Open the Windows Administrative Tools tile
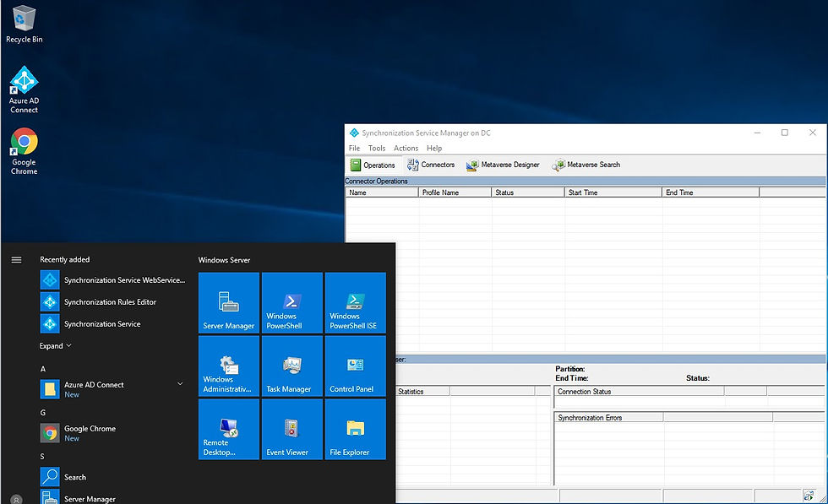828x504 pixels. click(229, 366)
